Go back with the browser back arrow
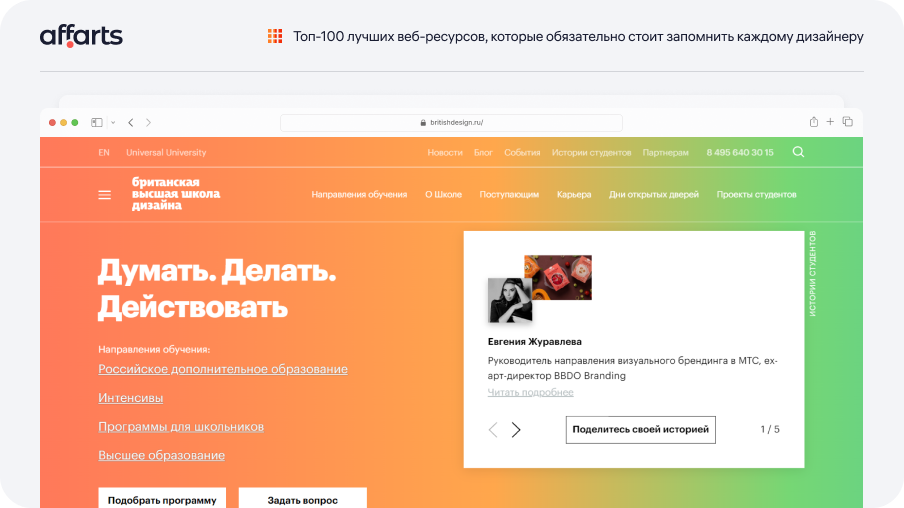Screen dimensions: 904x508 (131, 122)
